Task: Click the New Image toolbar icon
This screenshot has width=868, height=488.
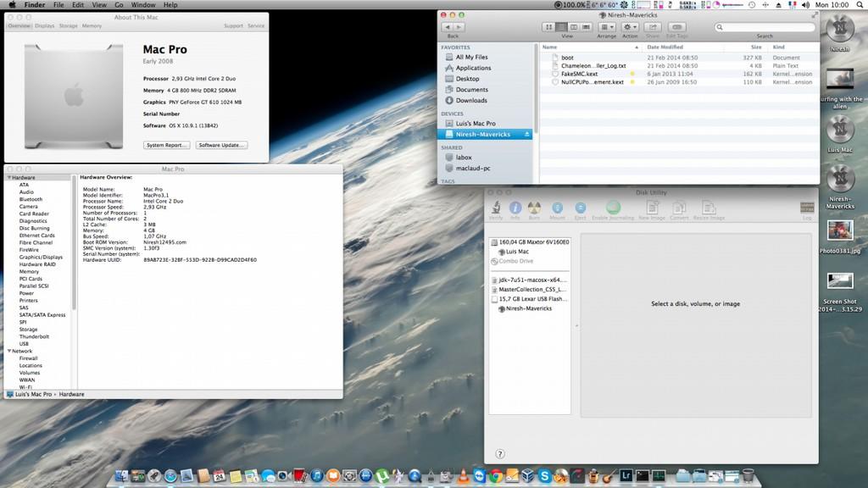Action: tap(652, 207)
